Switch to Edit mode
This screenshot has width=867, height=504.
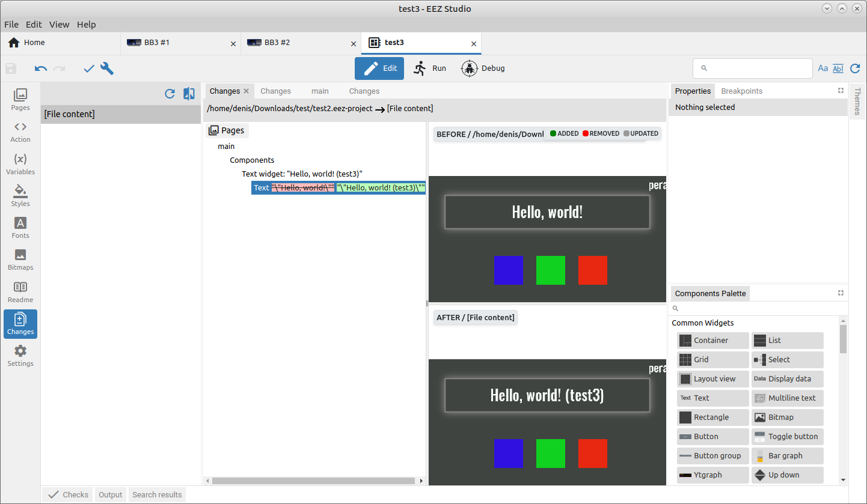click(379, 68)
